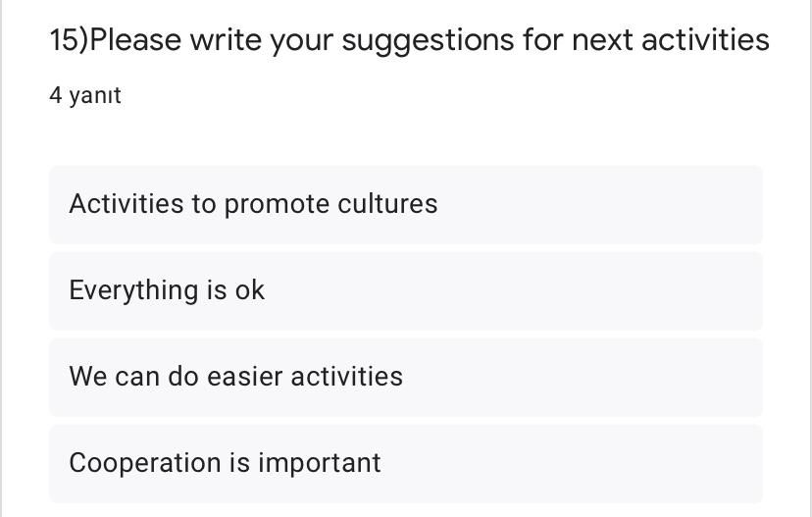Click the "4 yanıt" response count
Viewport: 812px width, 517px height.
(85, 95)
